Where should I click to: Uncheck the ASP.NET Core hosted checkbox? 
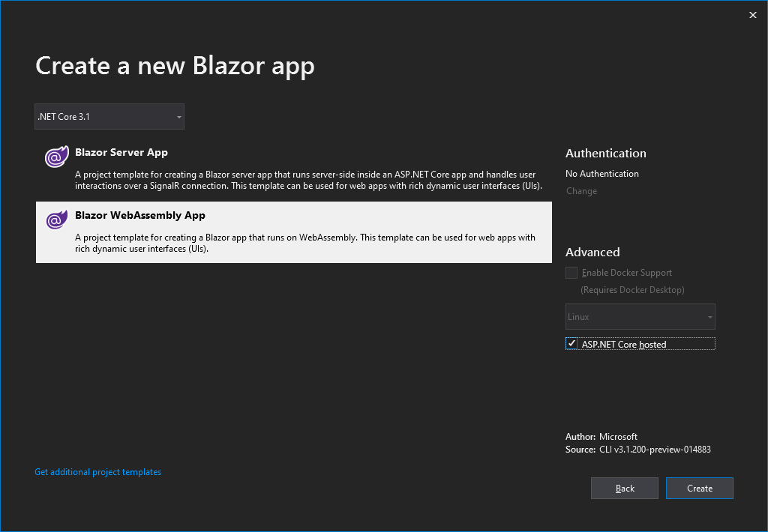572,344
